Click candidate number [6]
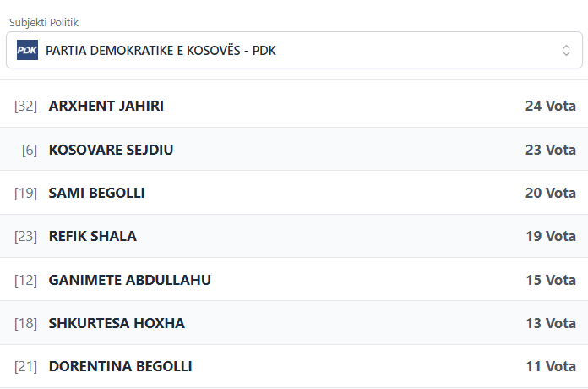The width and height of the screenshot is (588, 389). 30,150
